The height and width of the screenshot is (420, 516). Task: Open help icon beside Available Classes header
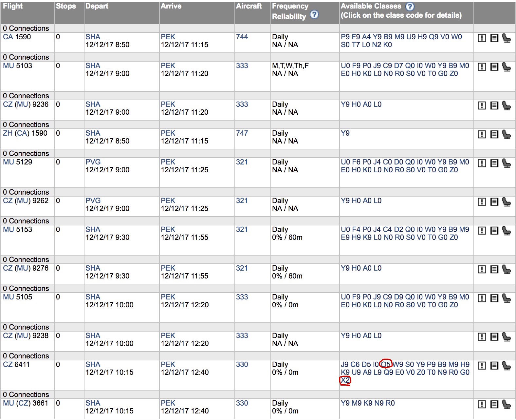[410, 6]
